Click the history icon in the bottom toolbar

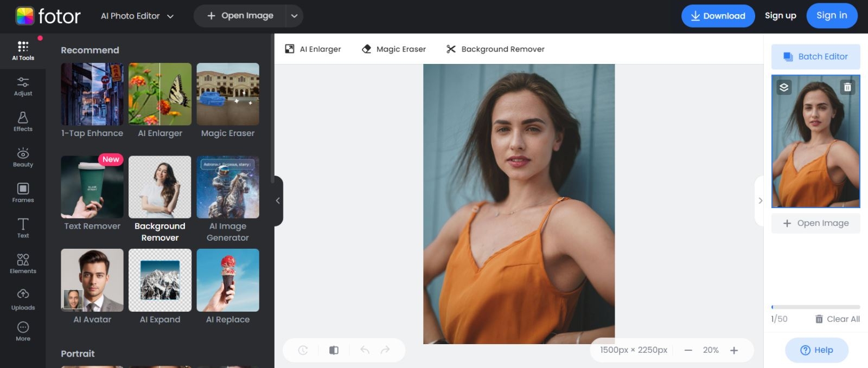tap(303, 350)
